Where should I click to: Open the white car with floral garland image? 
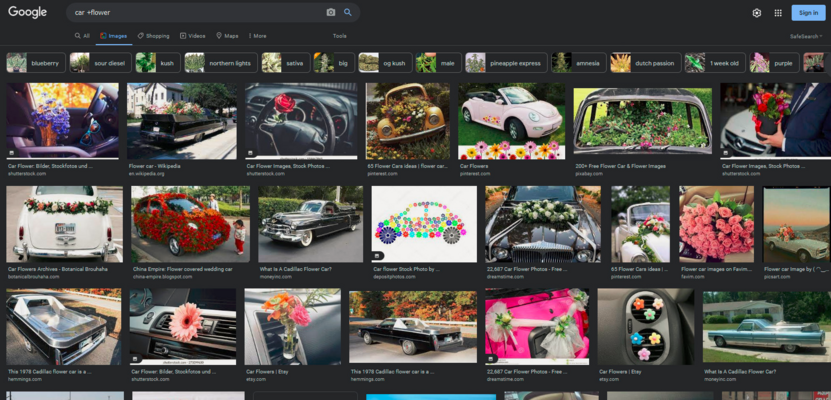pos(65,224)
